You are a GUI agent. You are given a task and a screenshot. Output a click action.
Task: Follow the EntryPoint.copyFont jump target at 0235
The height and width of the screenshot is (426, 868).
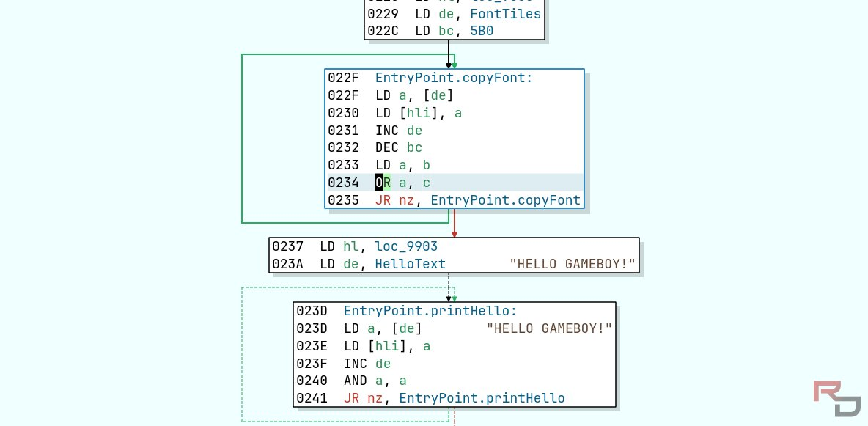pos(505,200)
